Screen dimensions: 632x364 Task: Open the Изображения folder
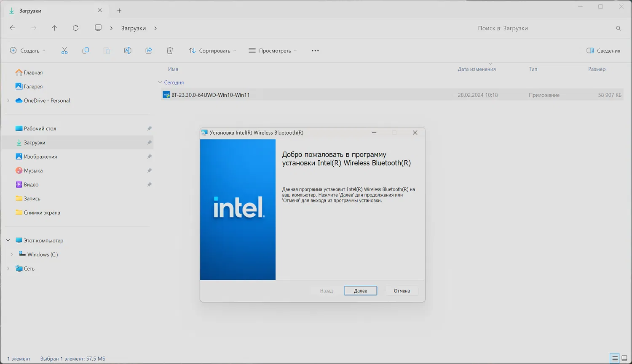click(40, 157)
